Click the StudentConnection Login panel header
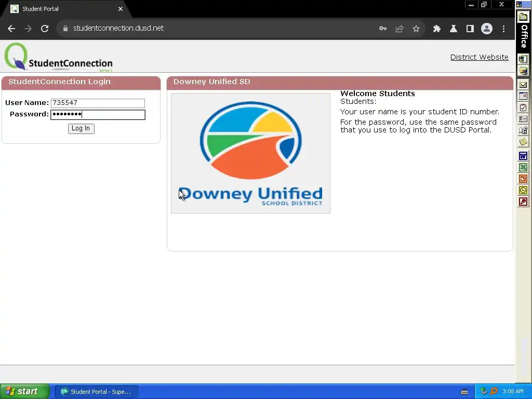The image size is (532, 399). point(81,83)
